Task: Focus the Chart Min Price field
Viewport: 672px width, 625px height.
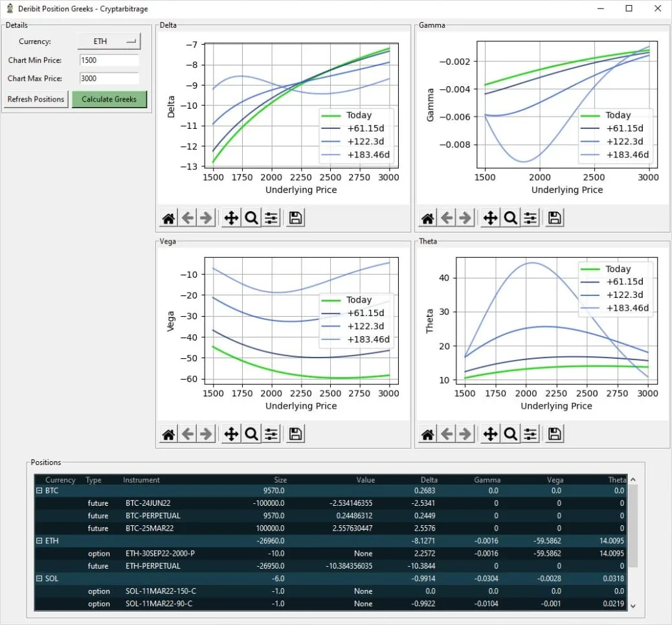Action: point(109,60)
